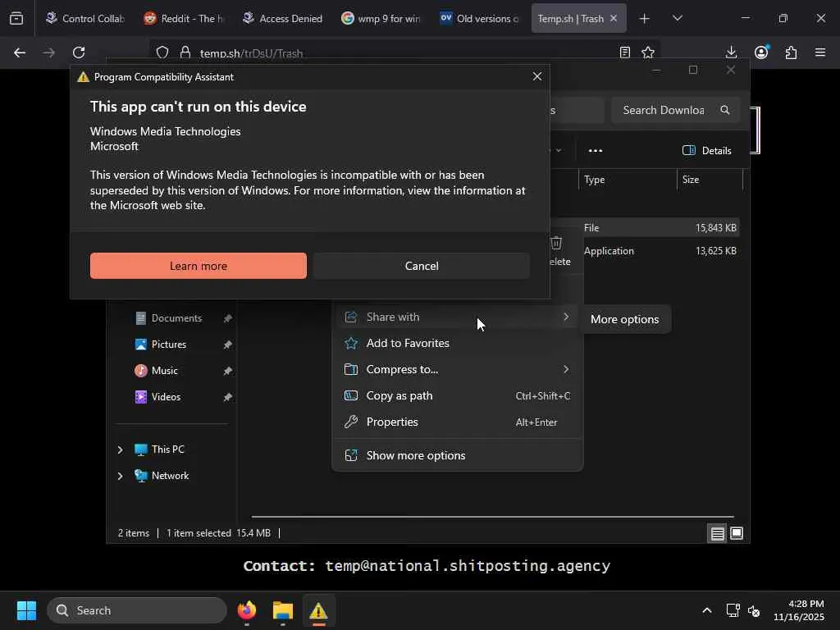Reload the Firefox page
Screen dimensions: 840x630
pyautogui.click(x=79, y=52)
